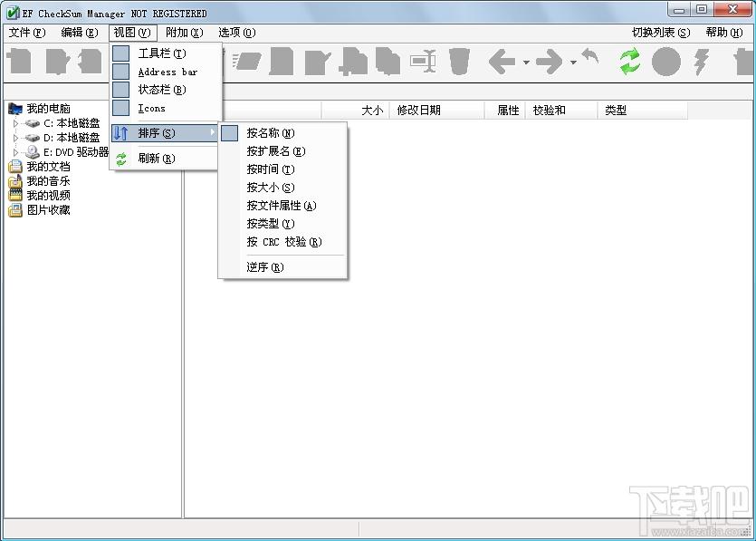Open the 排序 (S) submenu
Image resolution: width=756 pixels, height=541 pixels.
165,132
